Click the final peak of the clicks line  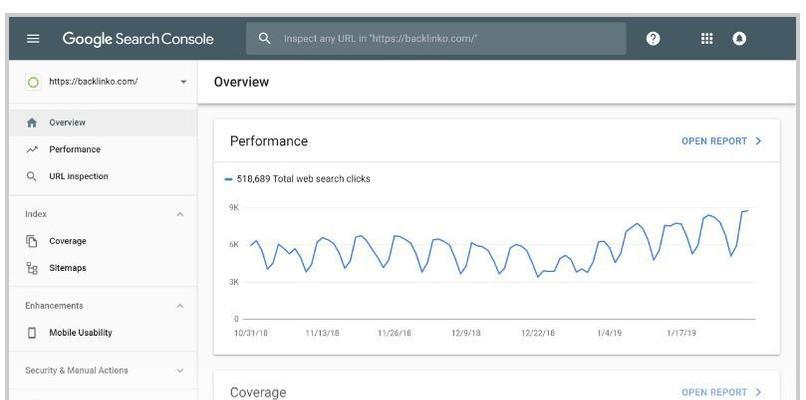[x=746, y=211]
